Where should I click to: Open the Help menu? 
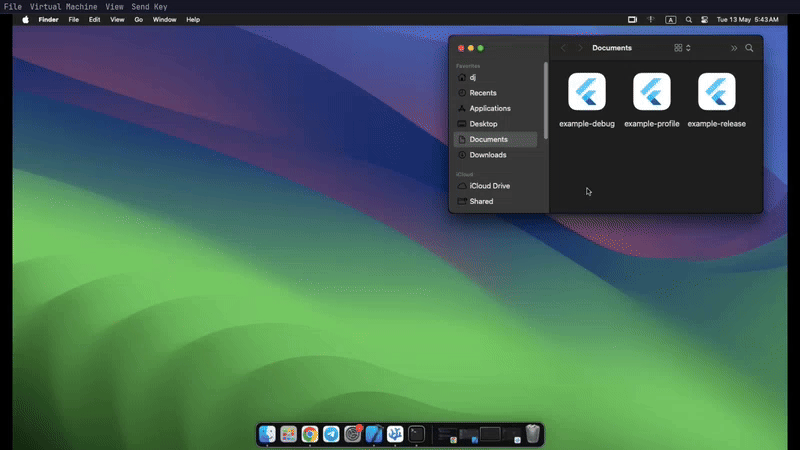coord(193,19)
